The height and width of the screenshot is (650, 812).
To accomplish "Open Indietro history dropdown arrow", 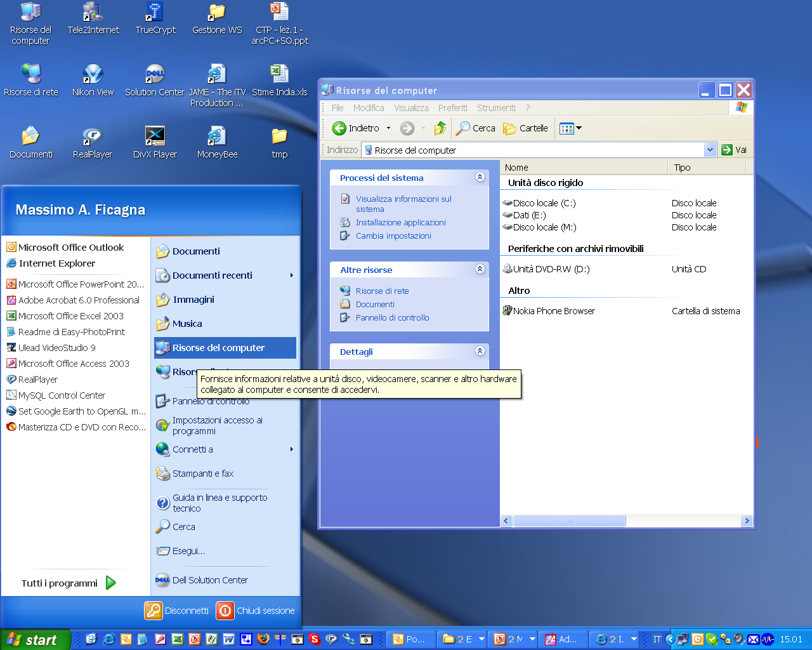I will click(x=389, y=128).
